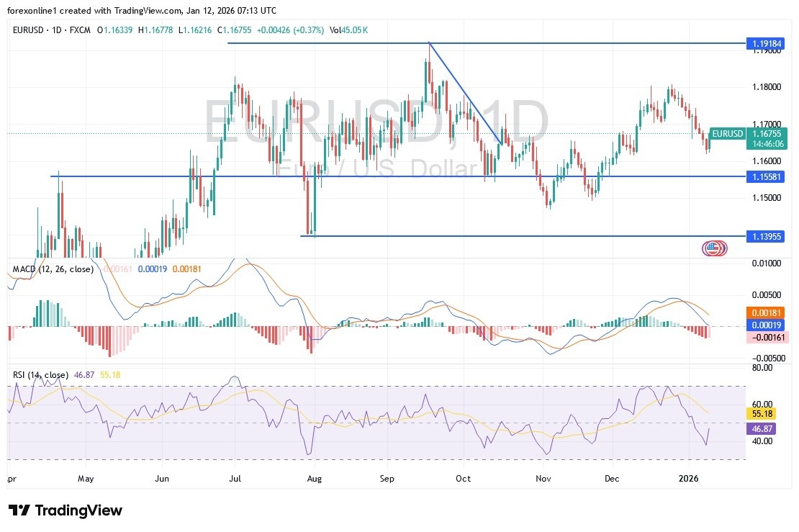Image resolution: width=799 pixels, height=532 pixels.
Task: Click the US flag economic event icon
Action: click(713, 248)
